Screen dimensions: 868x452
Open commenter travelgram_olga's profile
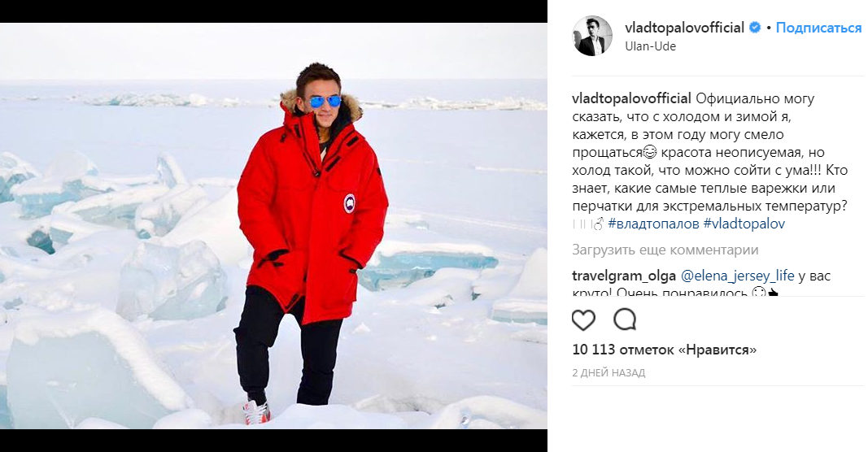624,276
